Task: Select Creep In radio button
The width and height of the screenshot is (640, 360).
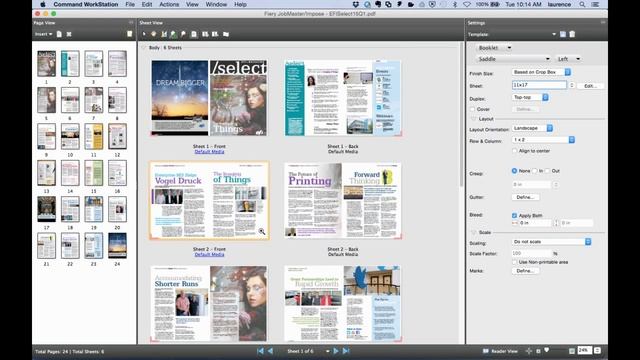Action: coord(535,171)
